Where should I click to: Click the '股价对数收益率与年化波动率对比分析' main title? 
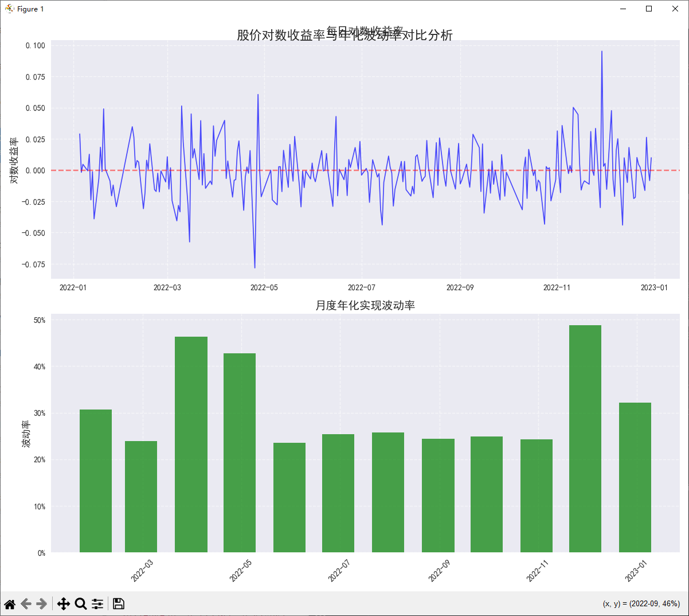pos(344,36)
